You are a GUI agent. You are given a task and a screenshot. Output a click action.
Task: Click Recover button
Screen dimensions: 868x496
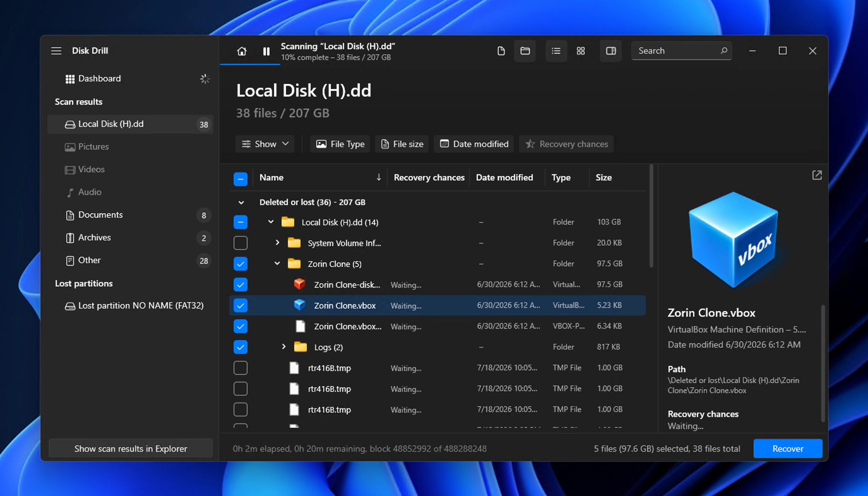[x=788, y=448]
